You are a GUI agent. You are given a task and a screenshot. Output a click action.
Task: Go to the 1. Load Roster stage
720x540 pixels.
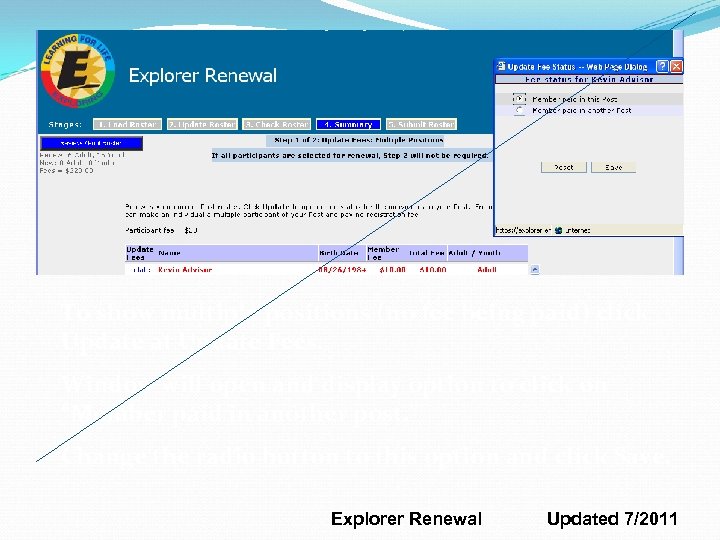point(127,124)
